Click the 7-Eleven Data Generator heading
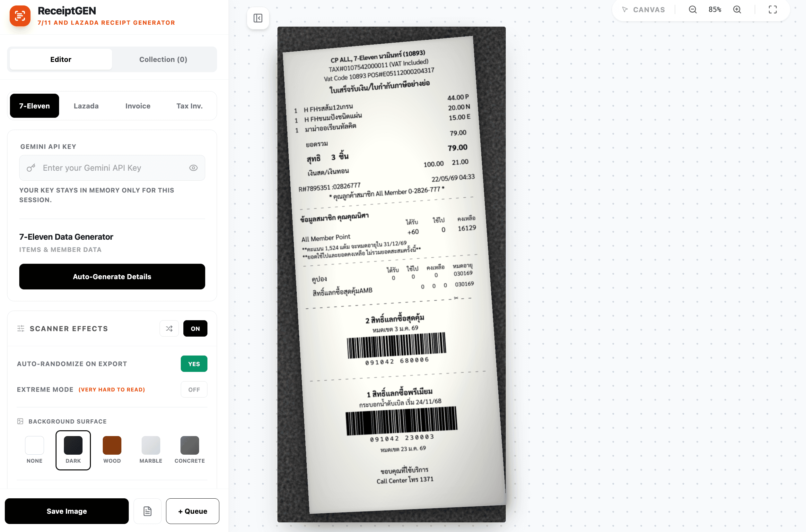This screenshot has width=806, height=532. click(66, 237)
